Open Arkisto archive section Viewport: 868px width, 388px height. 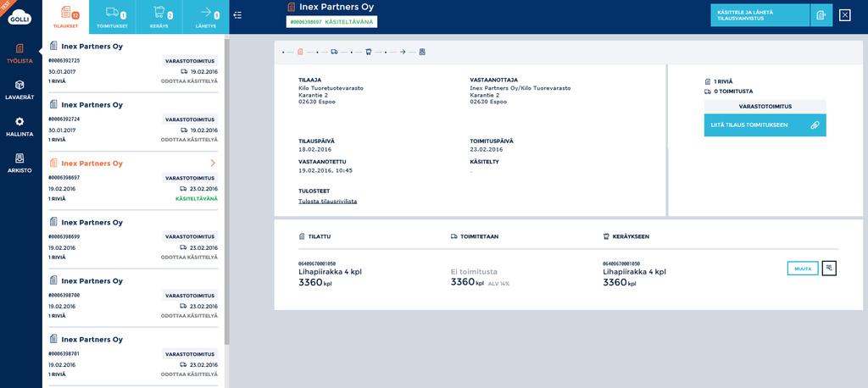point(20,163)
